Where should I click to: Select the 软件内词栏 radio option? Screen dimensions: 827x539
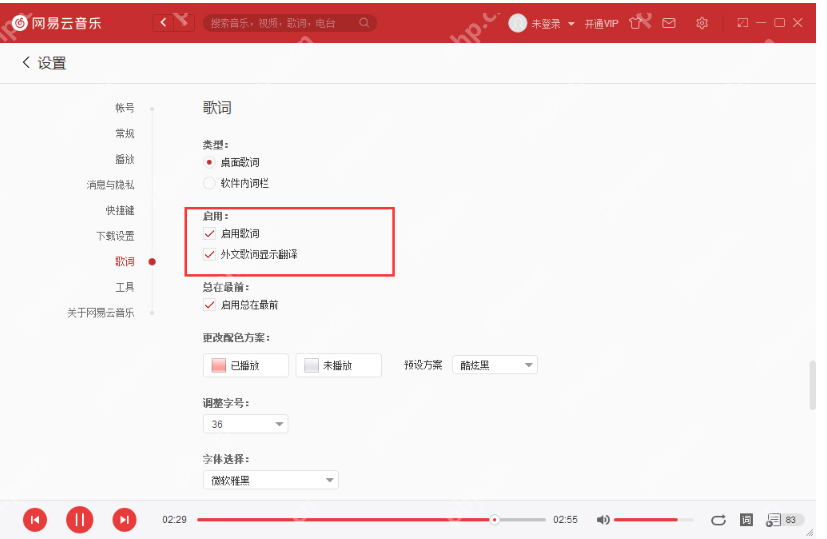pyautogui.click(x=209, y=183)
